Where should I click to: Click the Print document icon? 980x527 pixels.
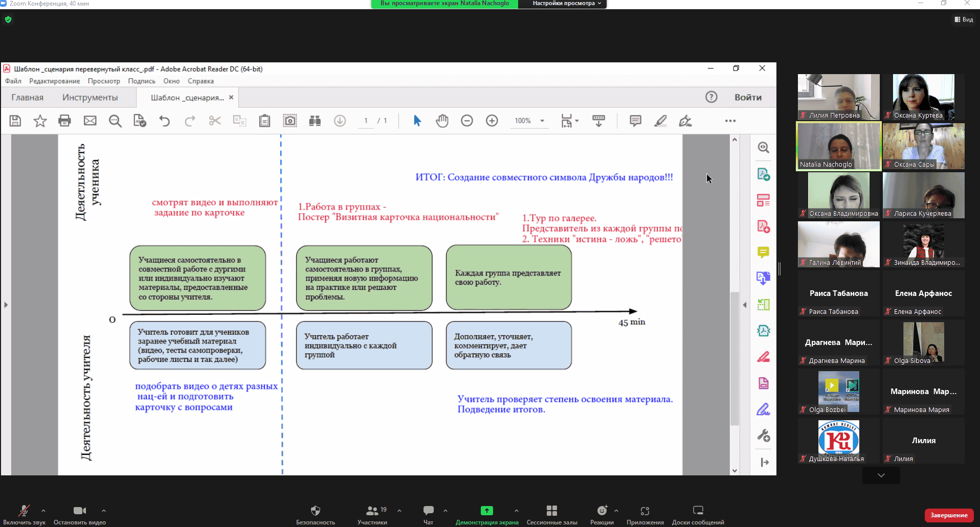(x=64, y=121)
